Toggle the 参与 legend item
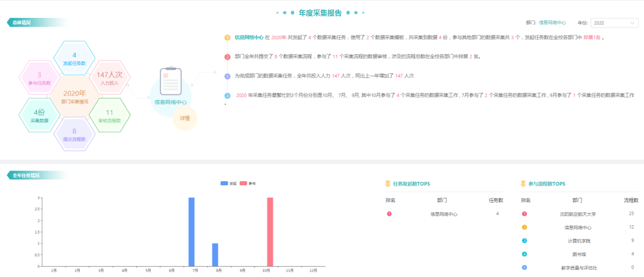This screenshot has width=644, height=277. tap(248, 183)
